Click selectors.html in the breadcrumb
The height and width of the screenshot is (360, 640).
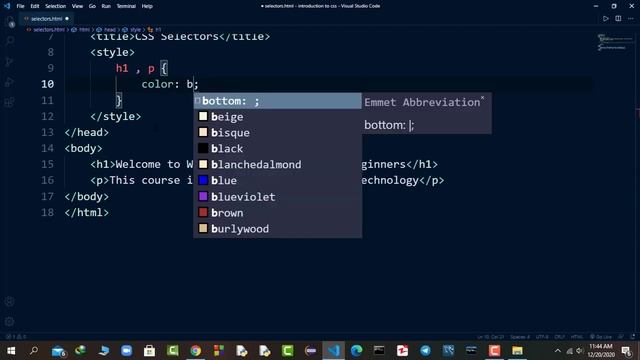point(48,30)
